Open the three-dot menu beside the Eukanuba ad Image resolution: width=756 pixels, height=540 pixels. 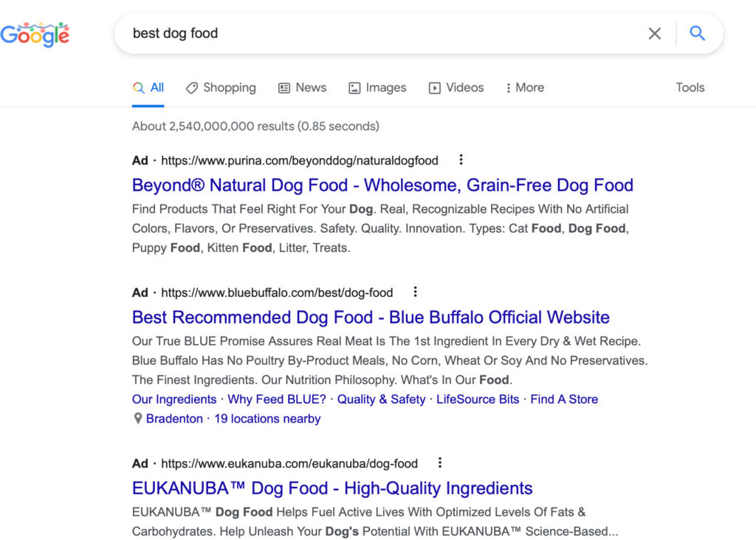[440, 463]
